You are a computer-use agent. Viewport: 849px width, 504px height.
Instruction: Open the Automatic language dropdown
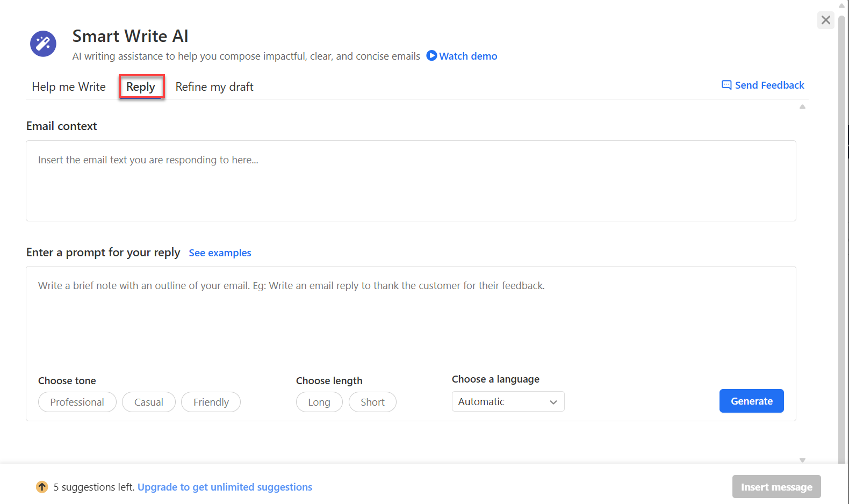(508, 401)
